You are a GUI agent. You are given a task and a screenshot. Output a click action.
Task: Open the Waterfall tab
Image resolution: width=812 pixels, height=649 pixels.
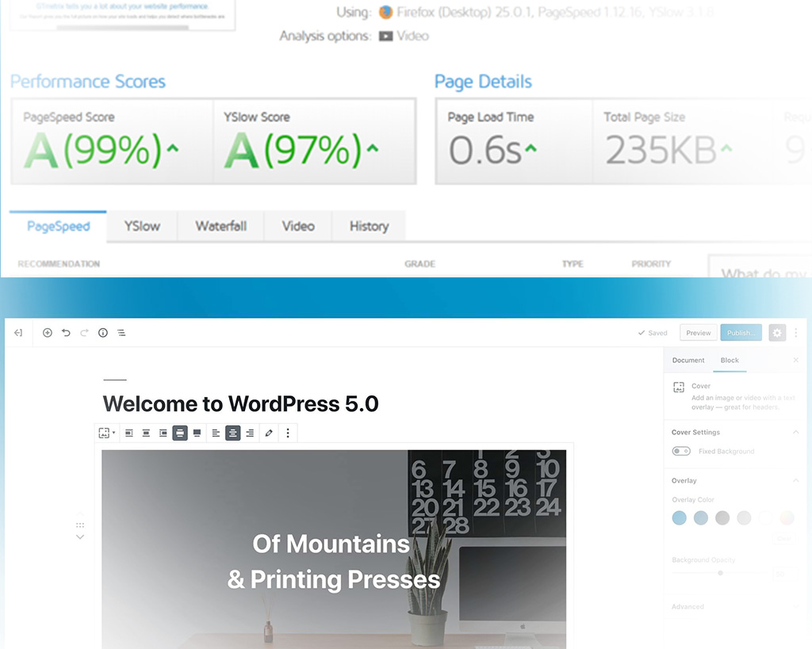[x=220, y=226]
